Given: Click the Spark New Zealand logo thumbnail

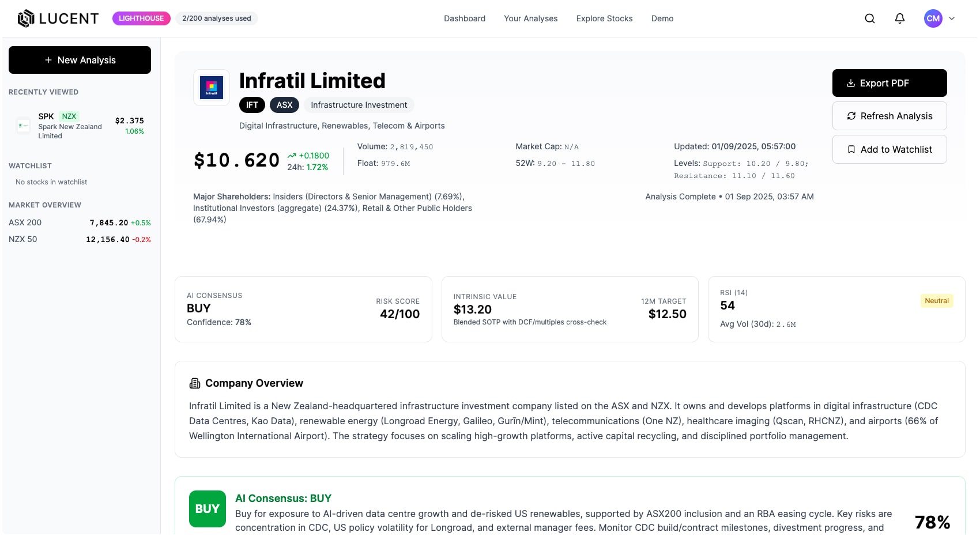Looking at the screenshot, I should coord(24,126).
